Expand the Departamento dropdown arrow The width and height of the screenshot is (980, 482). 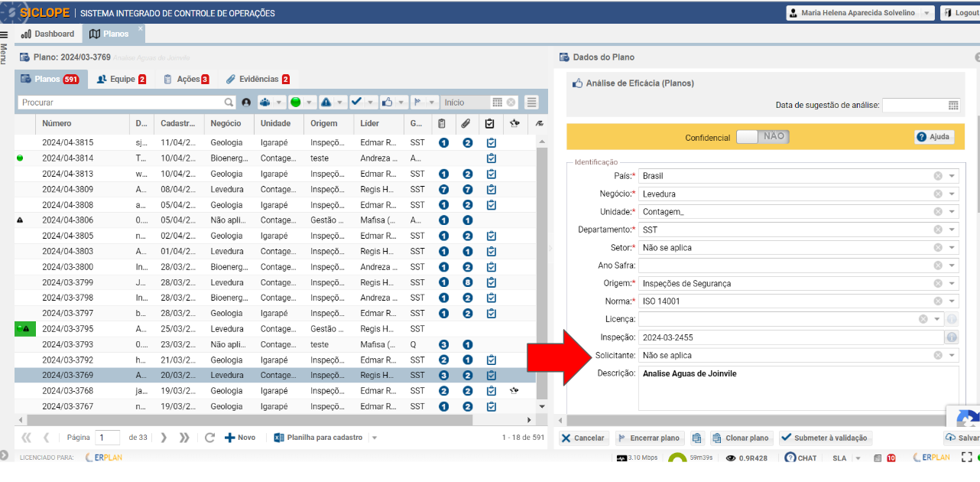[952, 230]
